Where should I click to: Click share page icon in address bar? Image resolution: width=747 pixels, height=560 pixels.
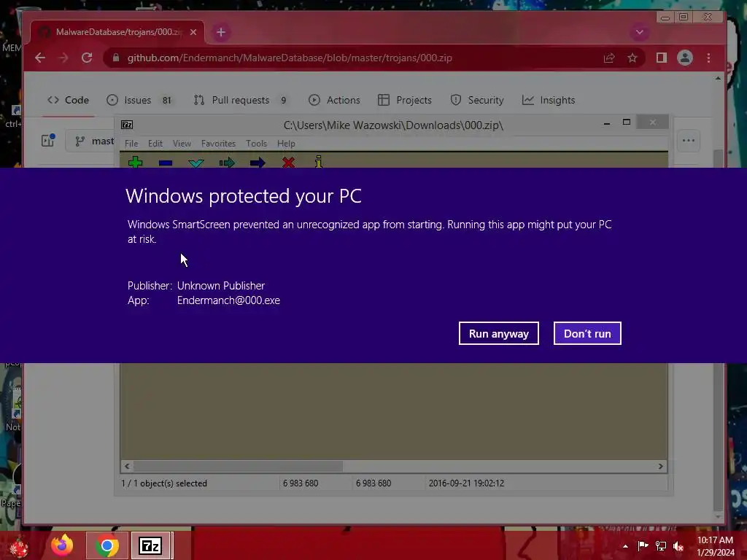coord(609,58)
